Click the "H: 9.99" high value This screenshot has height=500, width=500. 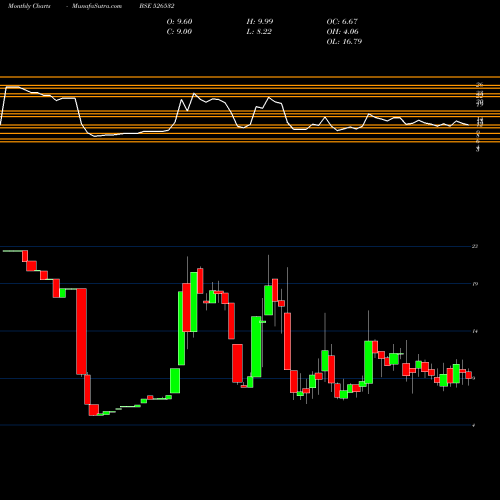point(260,22)
